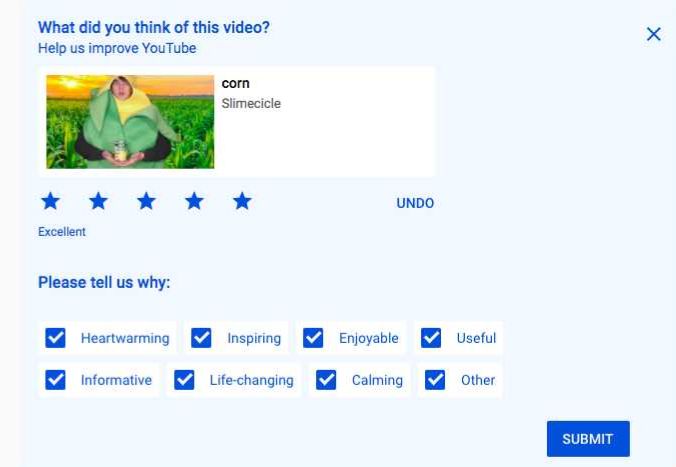The height and width of the screenshot is (467, 676).
Task: Deselect the Enjoyable option
Action: (314, 338)
